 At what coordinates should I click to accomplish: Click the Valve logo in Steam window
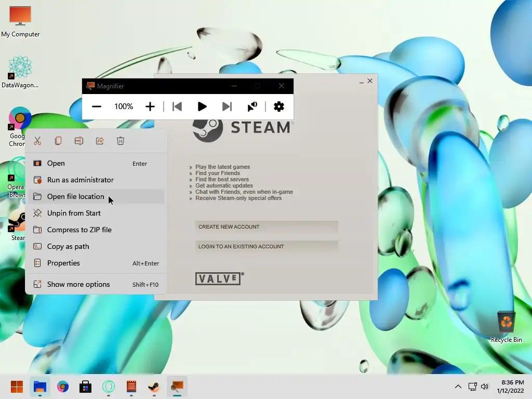coord(220,278)
